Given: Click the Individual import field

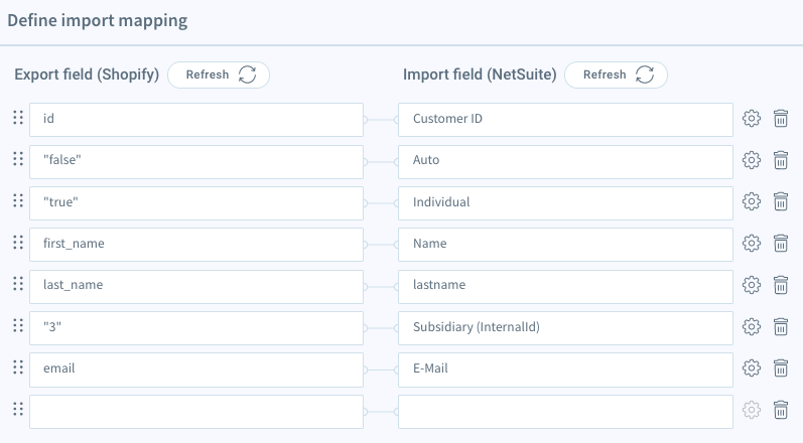Looking at the screenshot, I should (565, 203).
